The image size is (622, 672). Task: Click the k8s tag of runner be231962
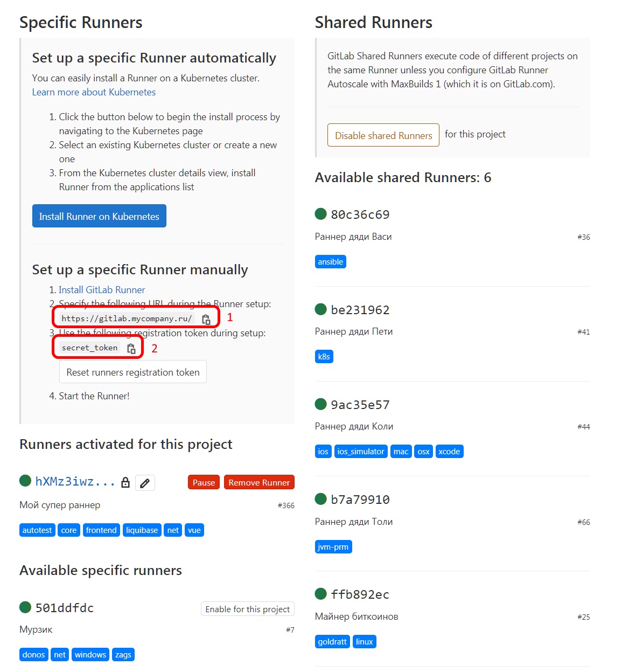pyautogui.click(x=324, y=356)
